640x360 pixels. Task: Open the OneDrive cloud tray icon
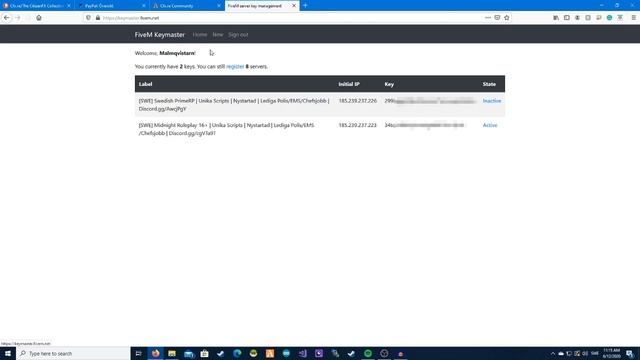pos(561,353)
